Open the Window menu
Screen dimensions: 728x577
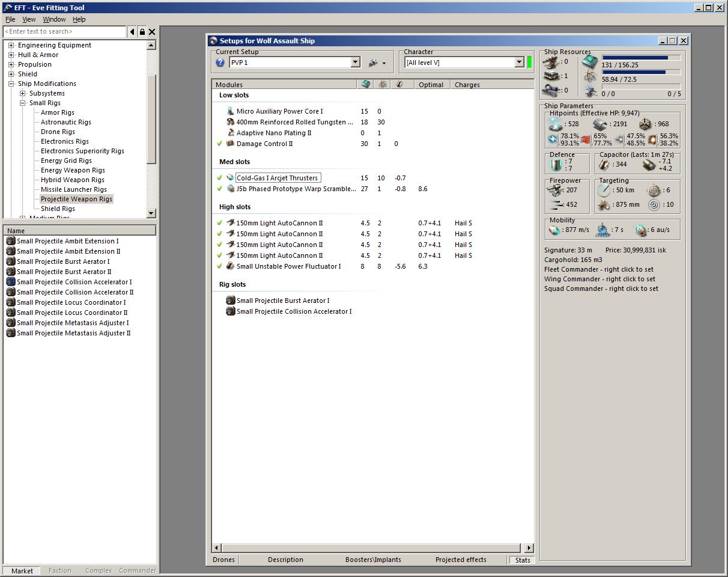(x=54, y=19)
